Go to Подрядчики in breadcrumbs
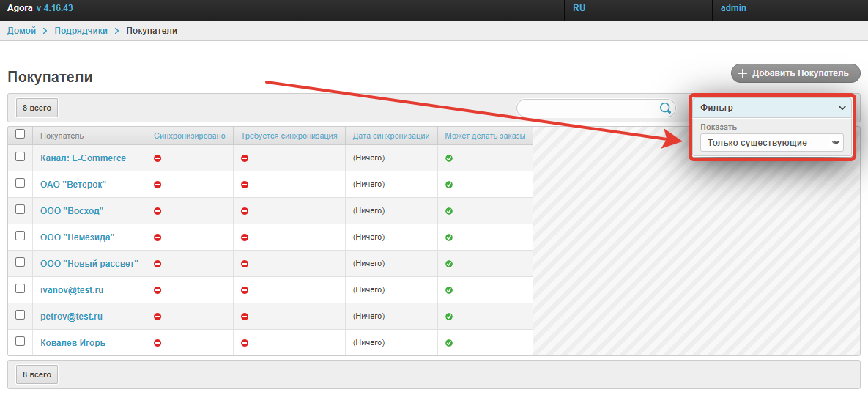 click(81, 31)
